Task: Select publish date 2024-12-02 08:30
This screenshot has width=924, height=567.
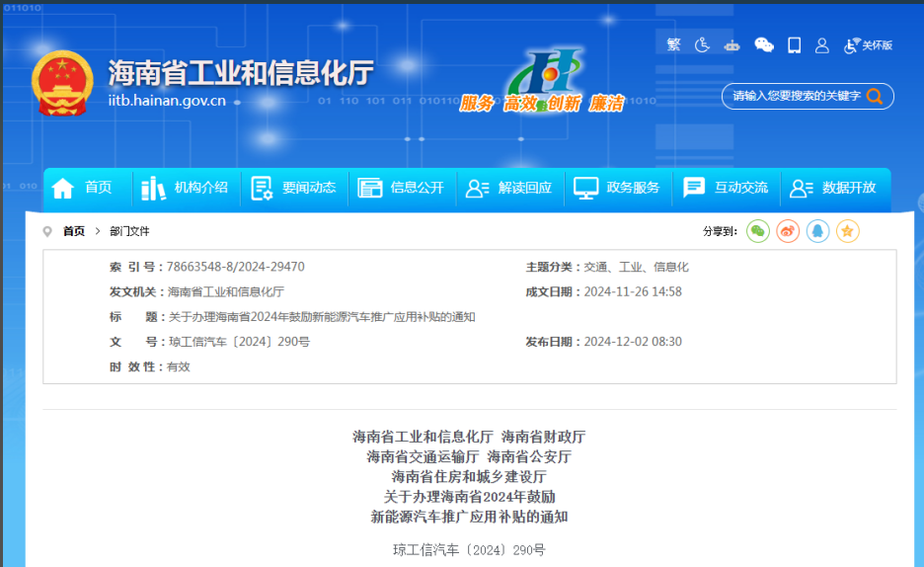Action: pos(633,342)
